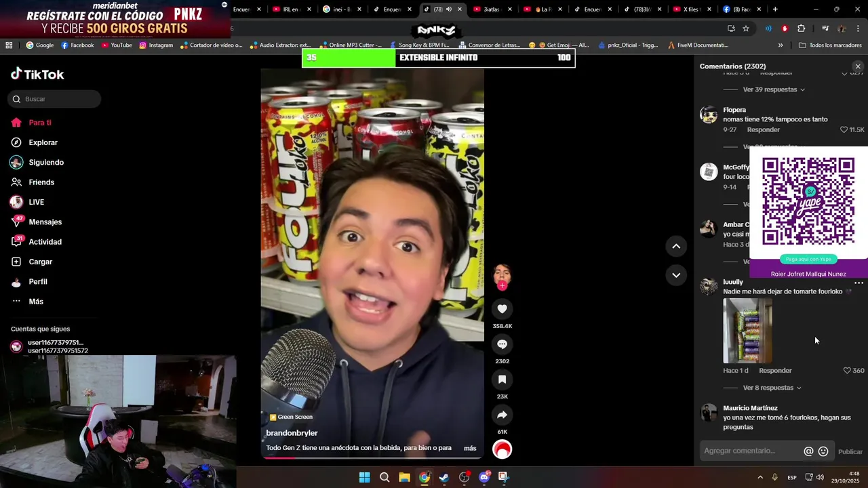Open the Instagram bookmark
The height and width of the screenshot is (488, 868).
click(156, 45)
